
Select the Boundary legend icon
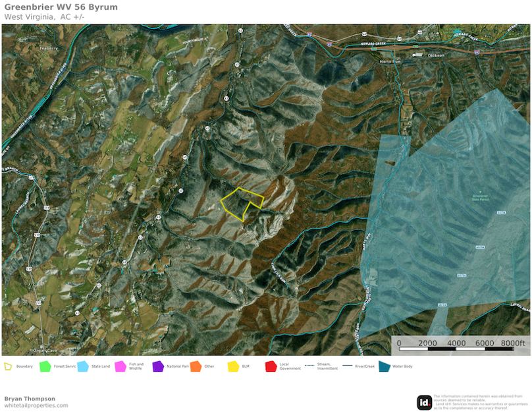tap(7, 367)
